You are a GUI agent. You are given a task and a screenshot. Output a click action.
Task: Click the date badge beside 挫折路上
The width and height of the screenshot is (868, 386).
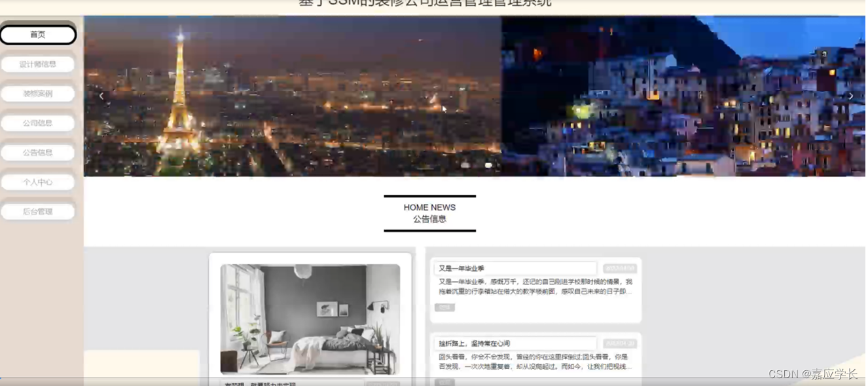tap(620, 343)
